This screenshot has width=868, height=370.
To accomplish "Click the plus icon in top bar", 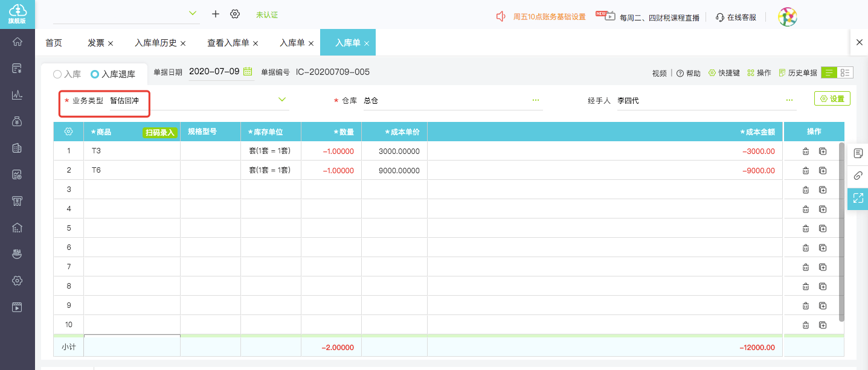I will point(216,14).
